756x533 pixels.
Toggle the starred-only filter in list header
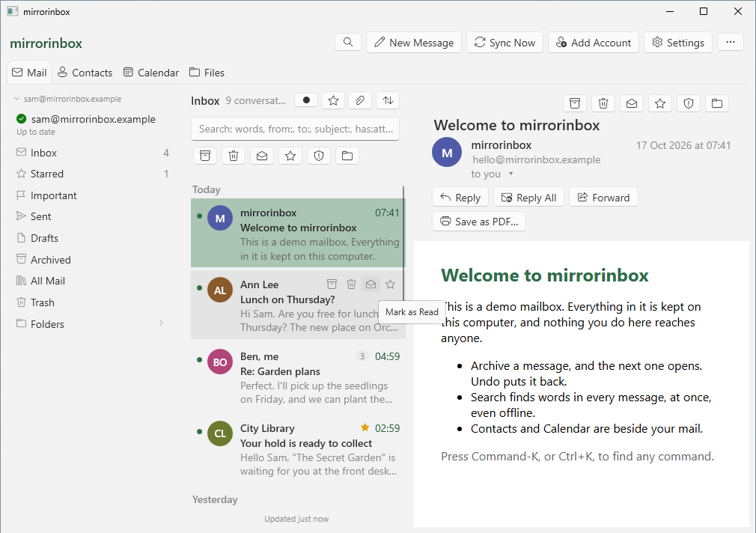tap(333, 100)
